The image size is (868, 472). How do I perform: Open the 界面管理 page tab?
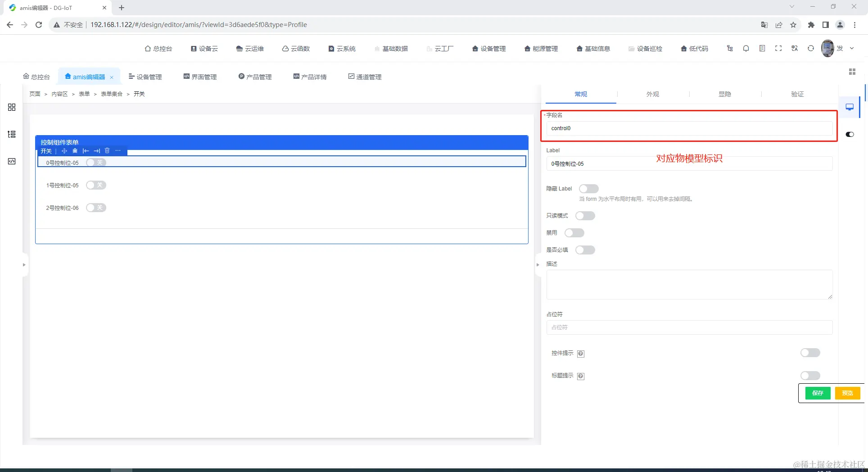[200, 77]
